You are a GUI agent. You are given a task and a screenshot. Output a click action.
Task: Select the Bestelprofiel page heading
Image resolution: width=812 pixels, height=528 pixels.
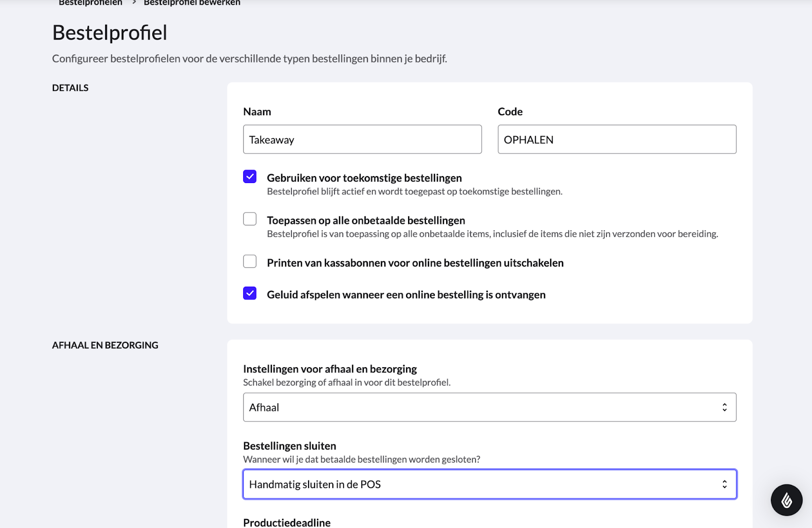[110, 33]
